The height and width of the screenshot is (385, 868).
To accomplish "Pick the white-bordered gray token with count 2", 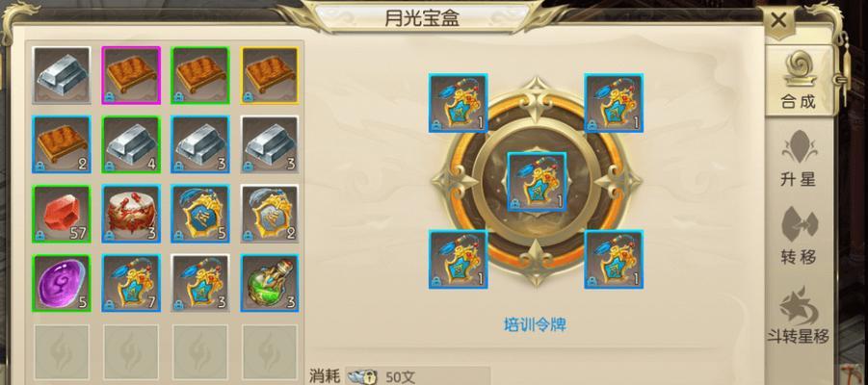I will coord(270,214).
